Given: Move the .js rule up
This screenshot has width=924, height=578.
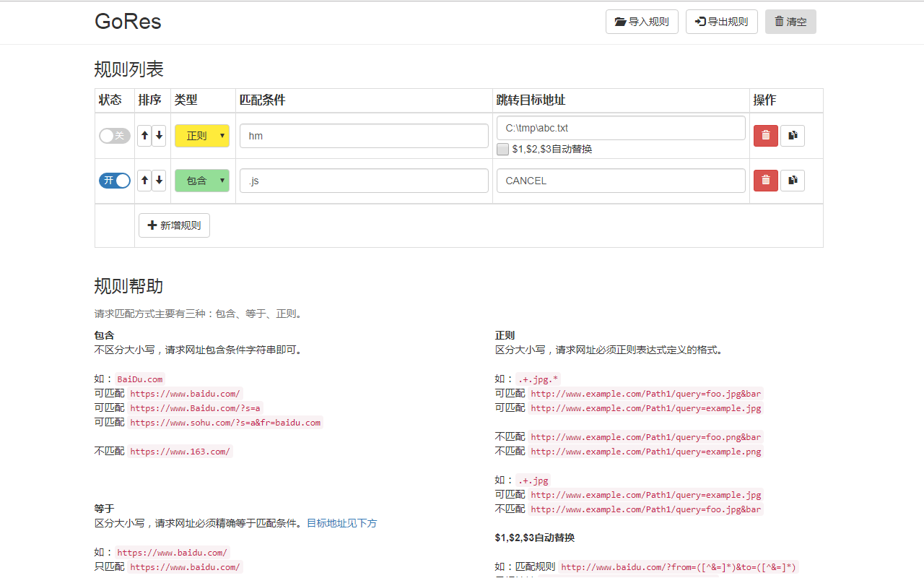Looking at the screenshot, I should (x=144, y=181).
